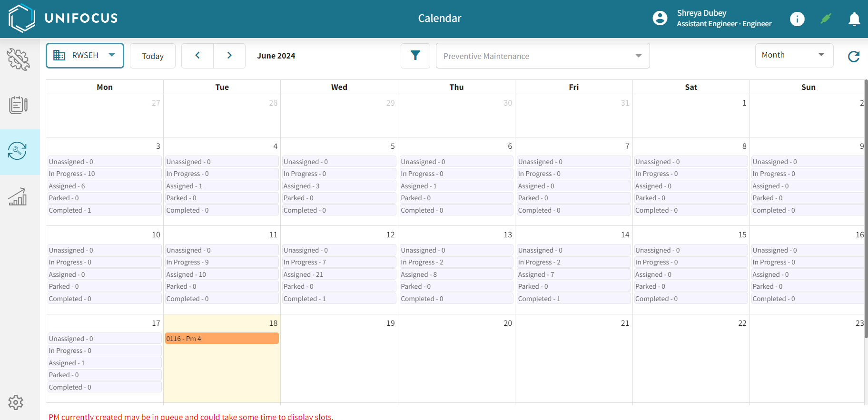Image resolution: width=868 pixels, height=420 pixels.
Task: Refresh the calendar with reload icon
Action: click(854, 57)
